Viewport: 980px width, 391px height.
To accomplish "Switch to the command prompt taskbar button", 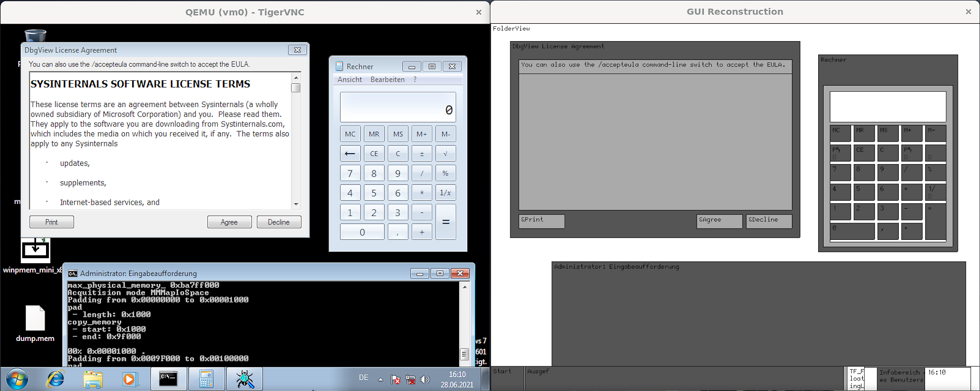I will click(x=168, y=379).
